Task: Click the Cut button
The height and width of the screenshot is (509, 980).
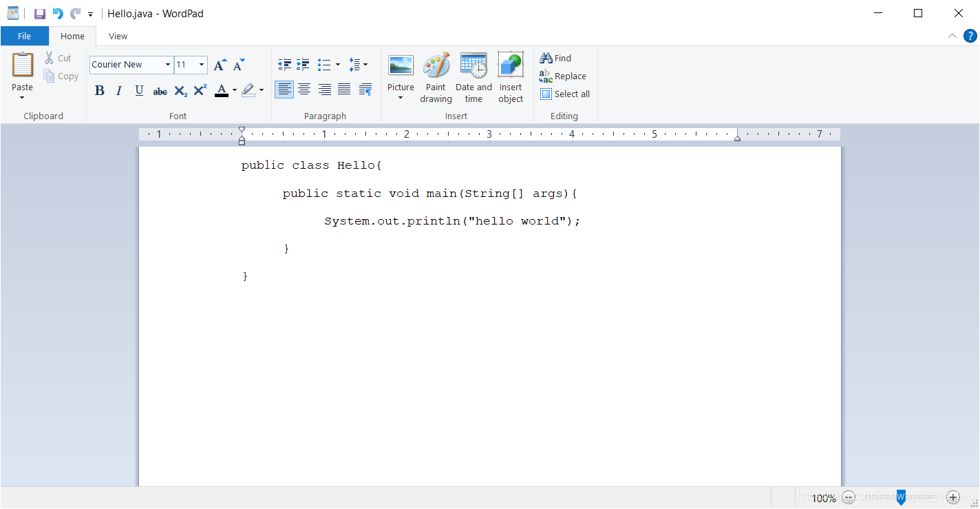Action: click(x=58, y=59)
